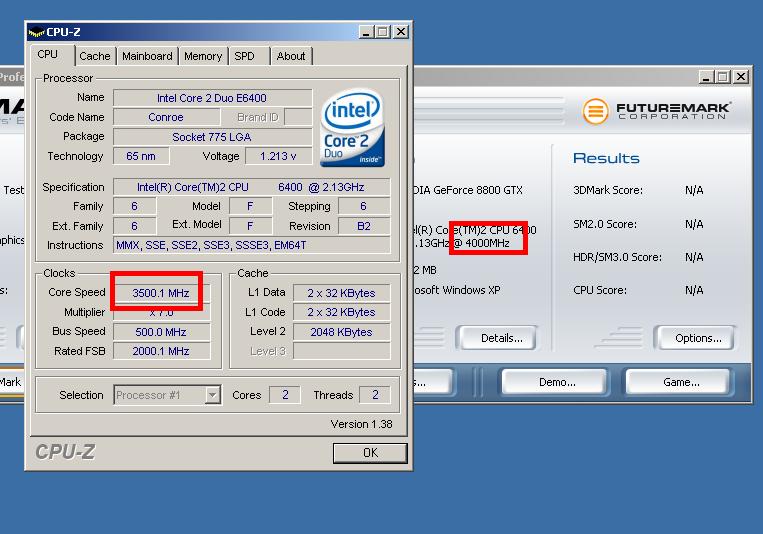The height and width of the screenshot is (534, 763).
Task: Minimize the 3DMark window
Action: [706, 77]
